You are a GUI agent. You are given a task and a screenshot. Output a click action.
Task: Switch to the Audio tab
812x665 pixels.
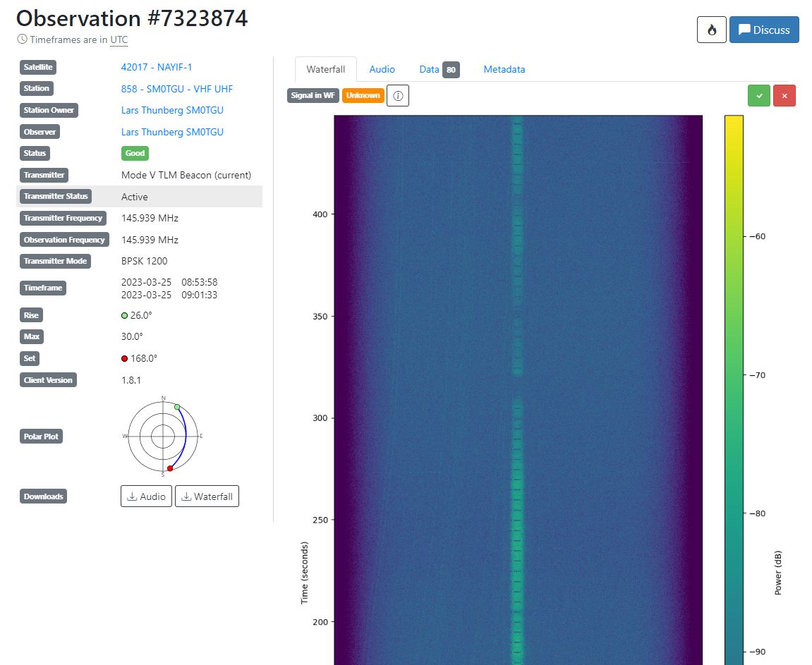382,69
